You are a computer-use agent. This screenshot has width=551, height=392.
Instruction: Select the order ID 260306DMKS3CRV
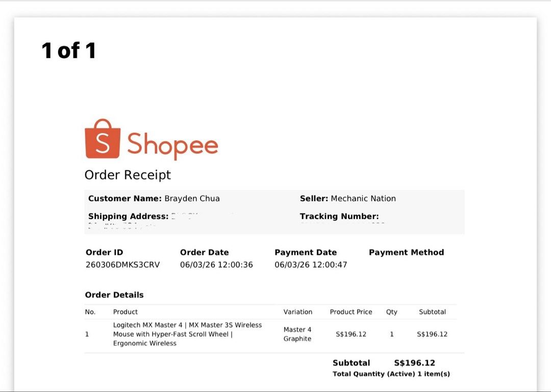pyautogui.click(x=122, y=265)
